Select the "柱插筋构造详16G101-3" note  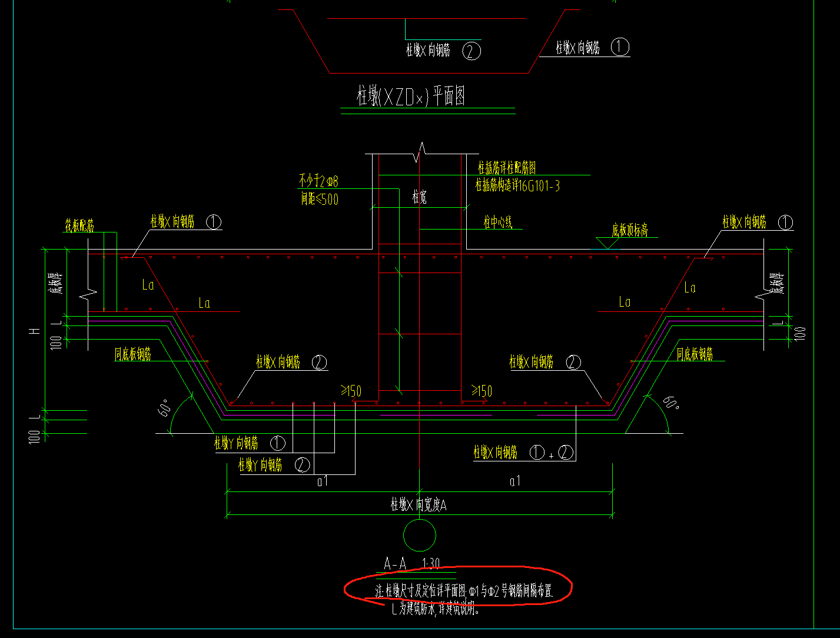[x=517, y=186]
